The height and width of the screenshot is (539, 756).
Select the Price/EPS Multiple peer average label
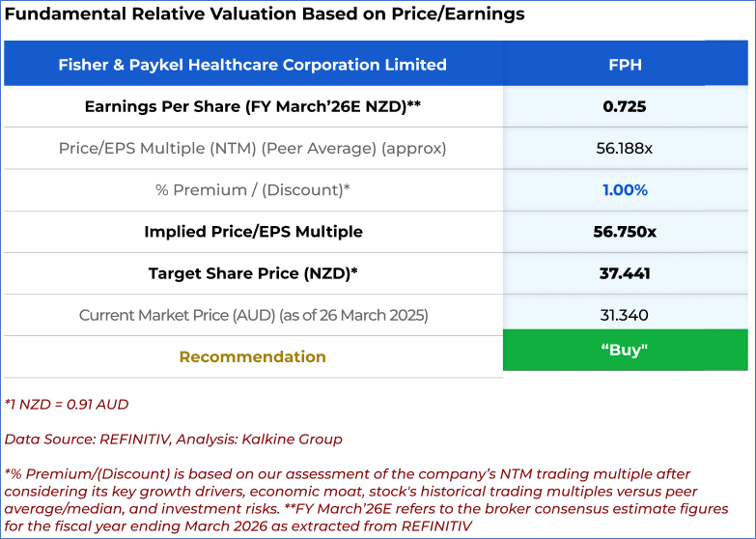click(252, 149)
